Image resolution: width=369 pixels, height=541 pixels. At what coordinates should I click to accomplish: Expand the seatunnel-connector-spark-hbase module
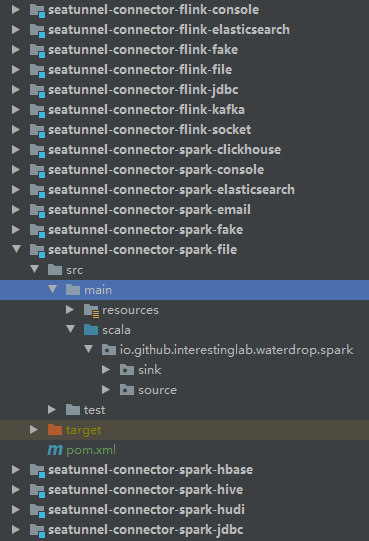(16, 470)
